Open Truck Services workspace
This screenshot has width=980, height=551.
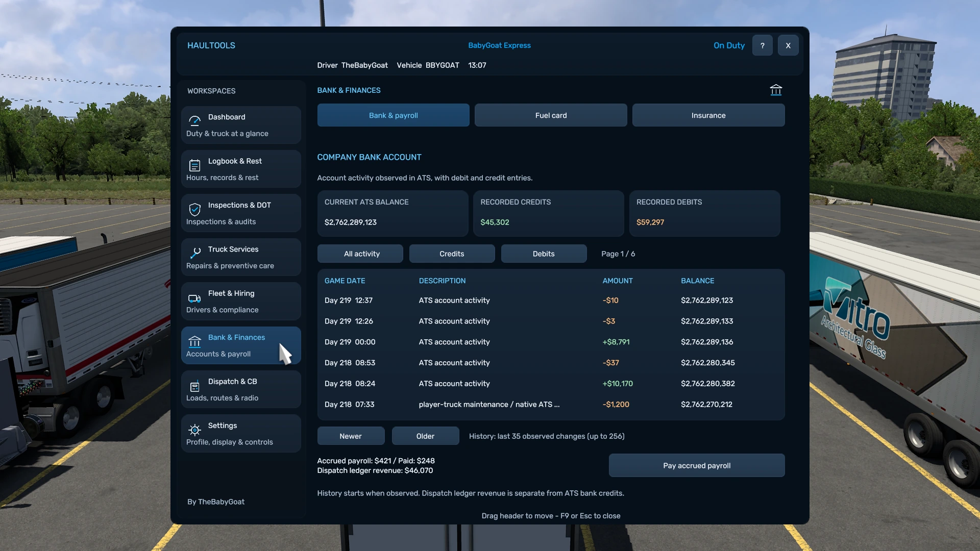241,257
